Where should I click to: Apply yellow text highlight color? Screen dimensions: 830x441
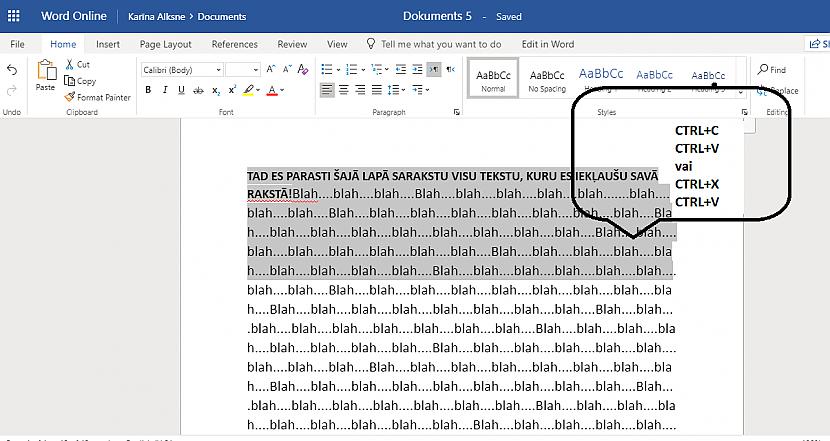click(x=248, y=91)
